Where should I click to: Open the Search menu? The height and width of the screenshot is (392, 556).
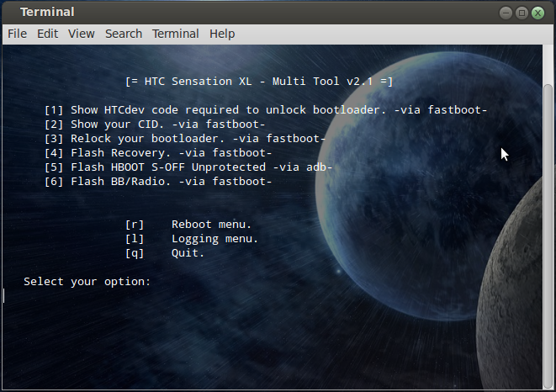coord(124,34)
